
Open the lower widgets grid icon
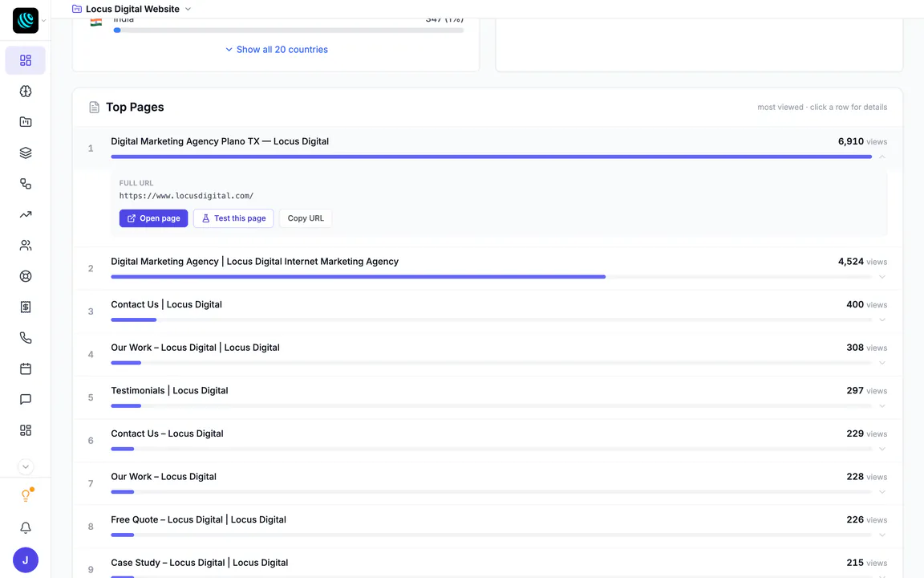click(x=26, y=430)
